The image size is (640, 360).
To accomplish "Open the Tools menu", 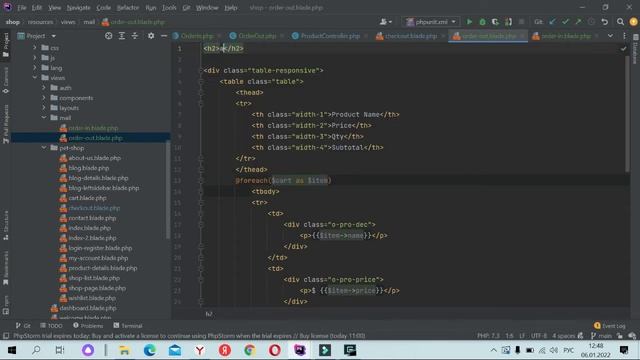I will (x=169, y=8).
